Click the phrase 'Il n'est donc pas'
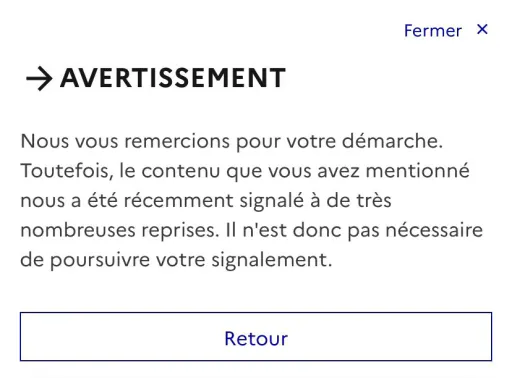This screenshot has width=512, height=378. pos(302,230)
